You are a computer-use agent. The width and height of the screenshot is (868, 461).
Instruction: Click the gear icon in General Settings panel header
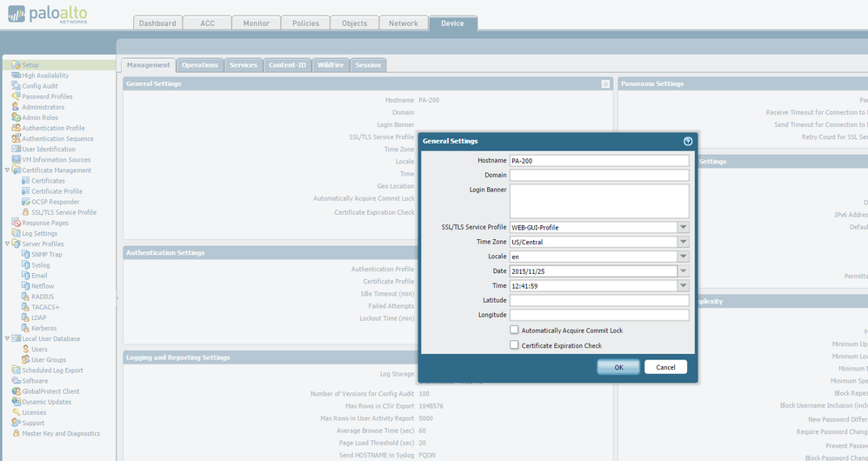pos(605,84)
